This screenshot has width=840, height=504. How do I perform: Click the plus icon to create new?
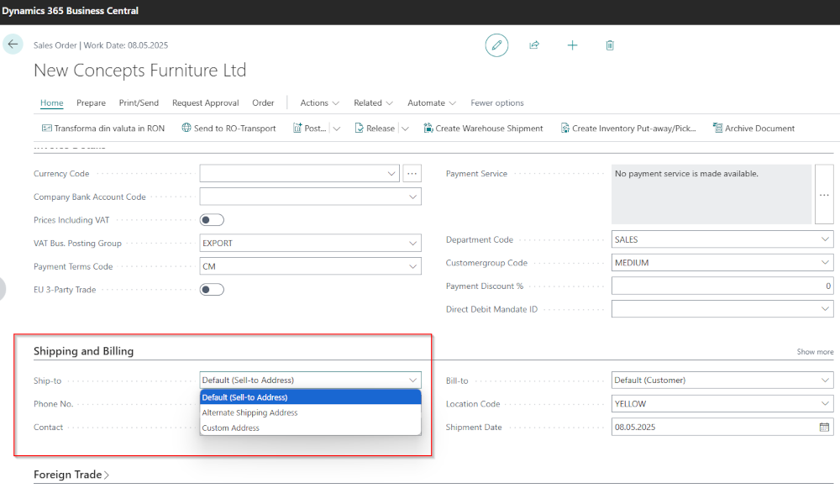[572, 45]
